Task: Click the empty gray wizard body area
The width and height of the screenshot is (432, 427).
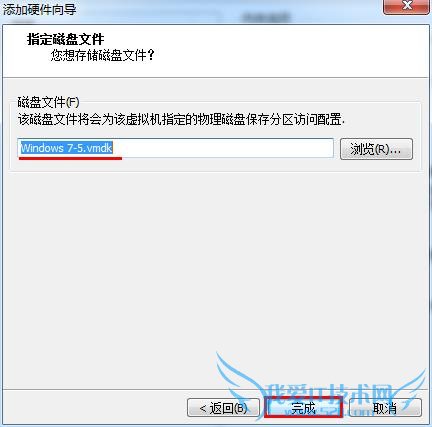Action: coord(213,260)
